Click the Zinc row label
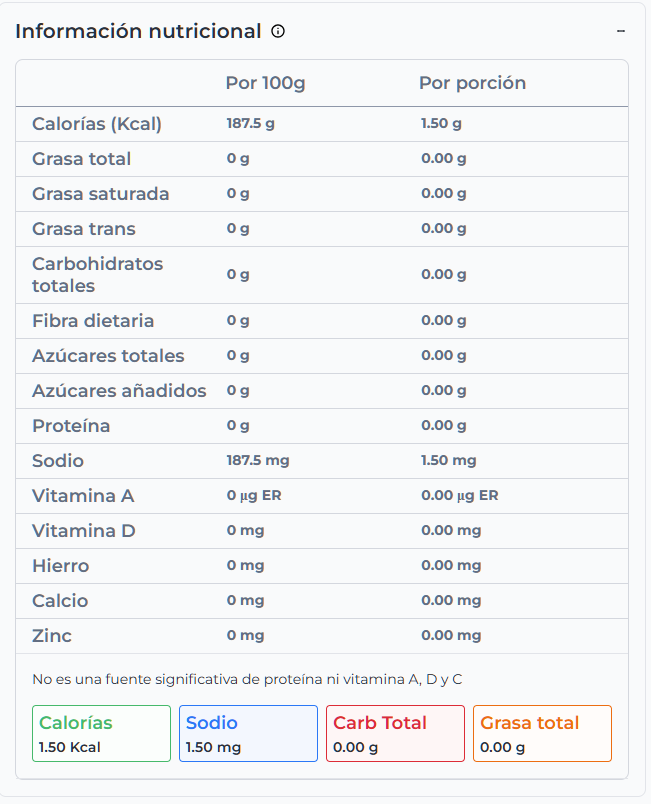The image size is (651, 804). pyautogui.click(x=52, y=636)
